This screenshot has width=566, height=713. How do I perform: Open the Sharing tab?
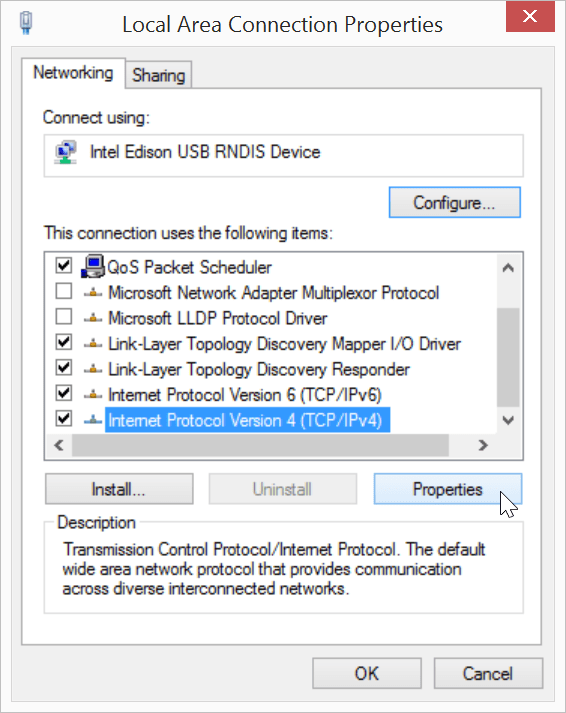(x=159, y=75)
